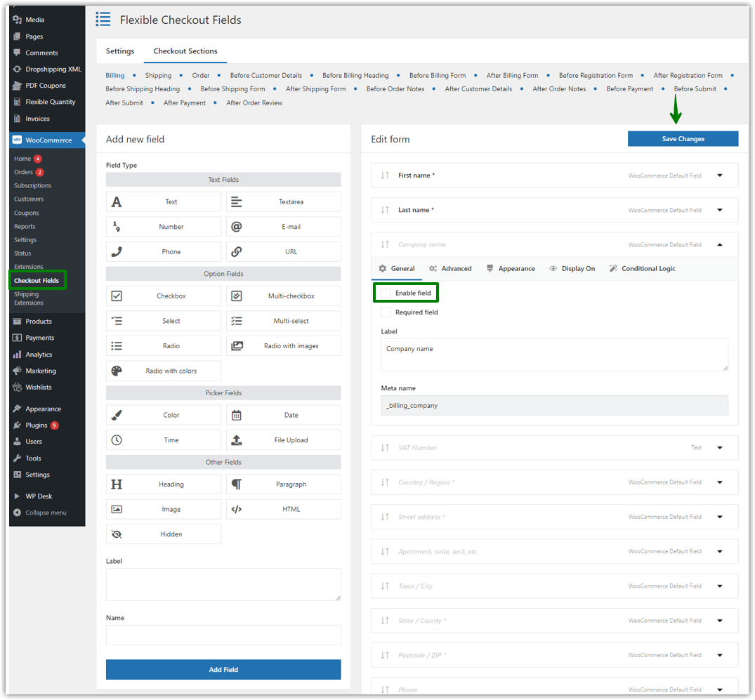Collapse the Company name field panel
Viewport: 755px width, 700px height.
tap(720, 244)
